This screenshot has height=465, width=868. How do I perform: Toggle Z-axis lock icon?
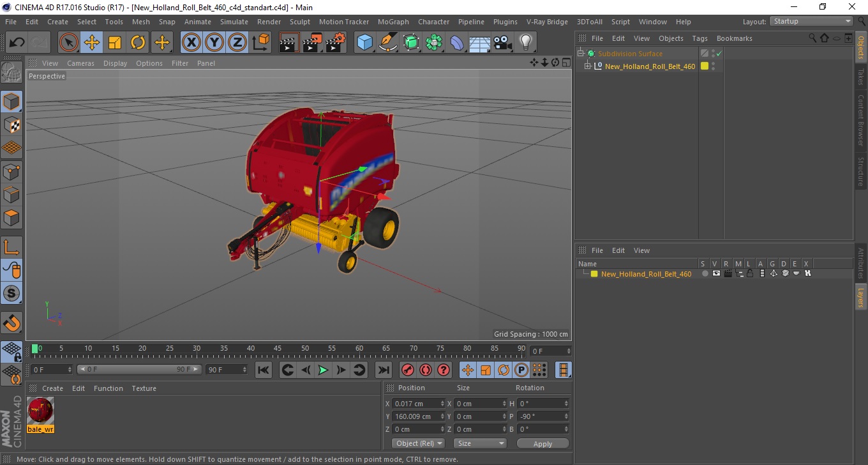tap(237, 43)
